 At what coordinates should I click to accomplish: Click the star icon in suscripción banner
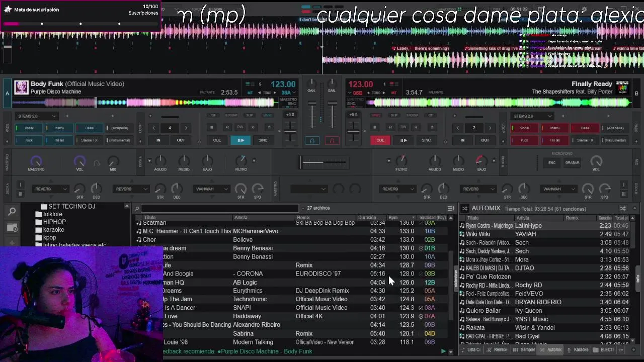pos(8,10)
